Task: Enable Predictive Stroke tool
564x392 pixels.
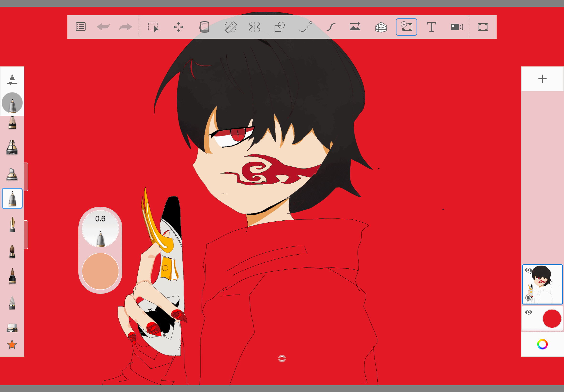Action: point(305,27)
